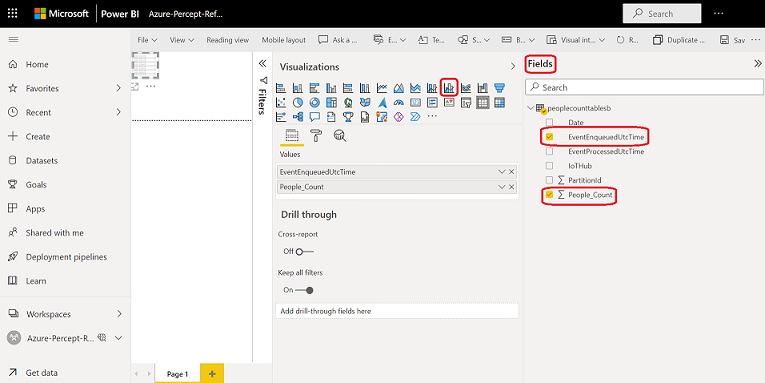Pick the ribbon chart visual
This screenshot has width=765, height=383.
[466, 88]
